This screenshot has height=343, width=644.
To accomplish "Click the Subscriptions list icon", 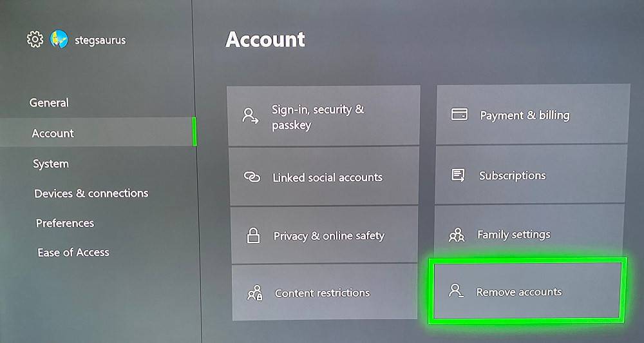I will [458, 175].
